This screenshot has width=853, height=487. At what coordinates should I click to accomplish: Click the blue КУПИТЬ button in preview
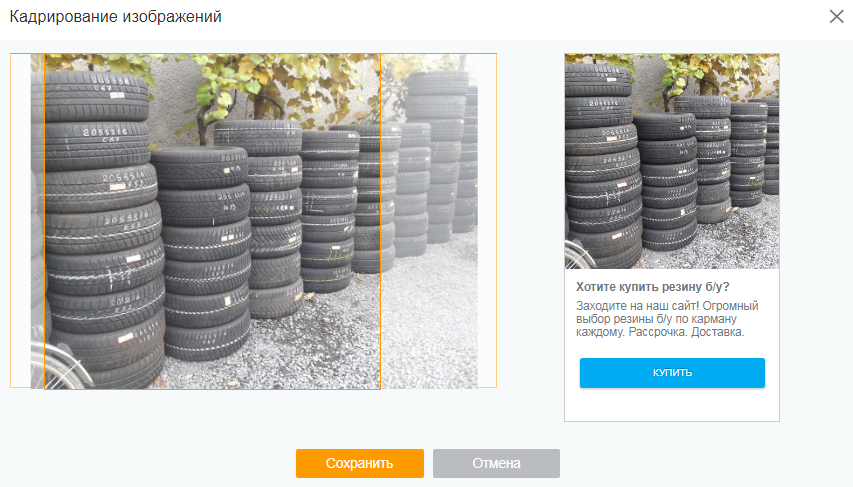pyautogui.click(x=672, y=372)
